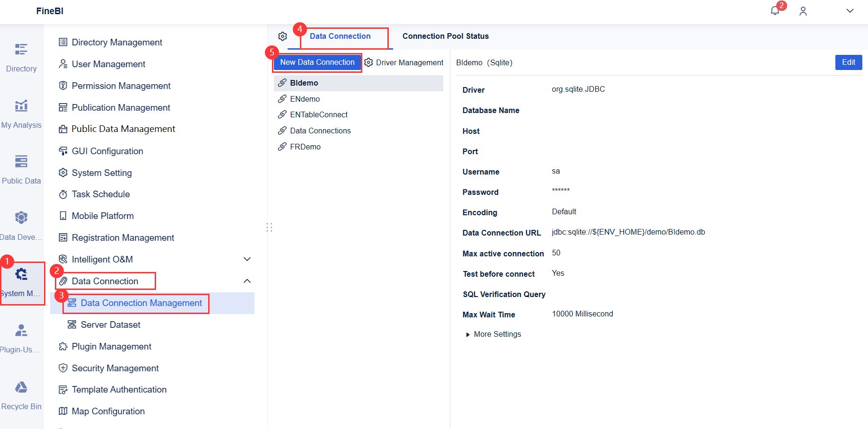This screenshot has width=868, height=429.
Task: Switch to the Connection Pool Status tab
Action: (x=445, y=36)
